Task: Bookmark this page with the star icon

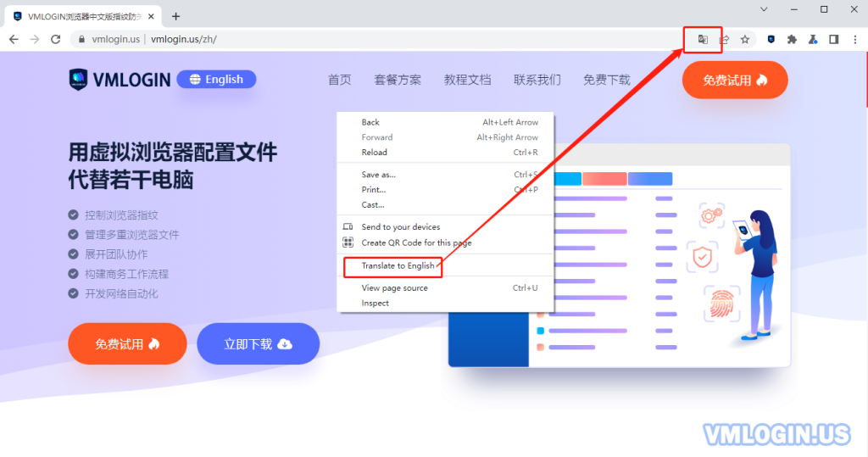Action: point(745,39)
